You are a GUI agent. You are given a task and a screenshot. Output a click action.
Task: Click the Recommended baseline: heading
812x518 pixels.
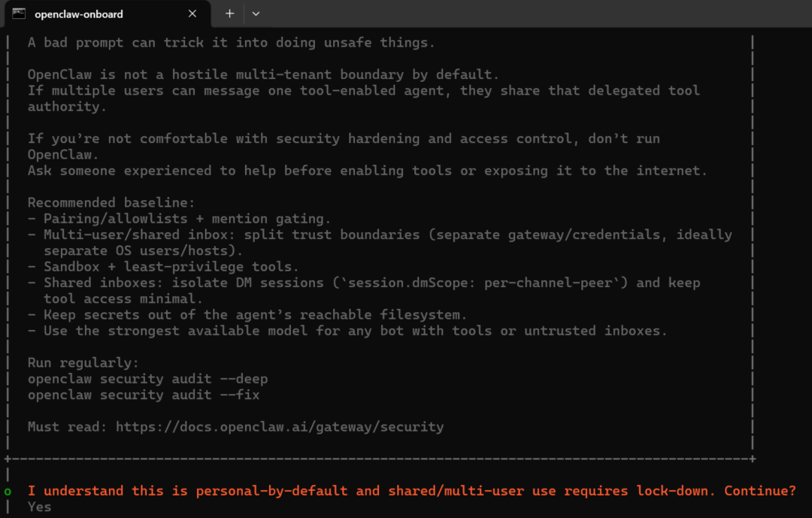111,202
